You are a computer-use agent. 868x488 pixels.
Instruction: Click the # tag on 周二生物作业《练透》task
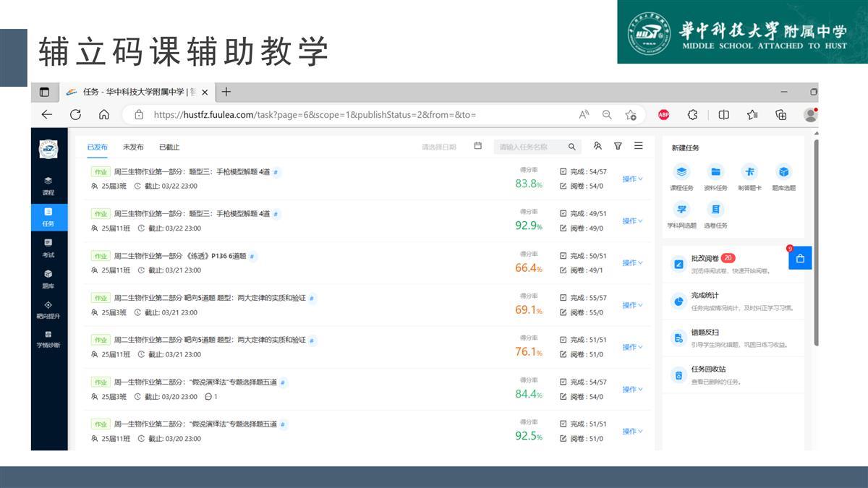tap(252, 257)
